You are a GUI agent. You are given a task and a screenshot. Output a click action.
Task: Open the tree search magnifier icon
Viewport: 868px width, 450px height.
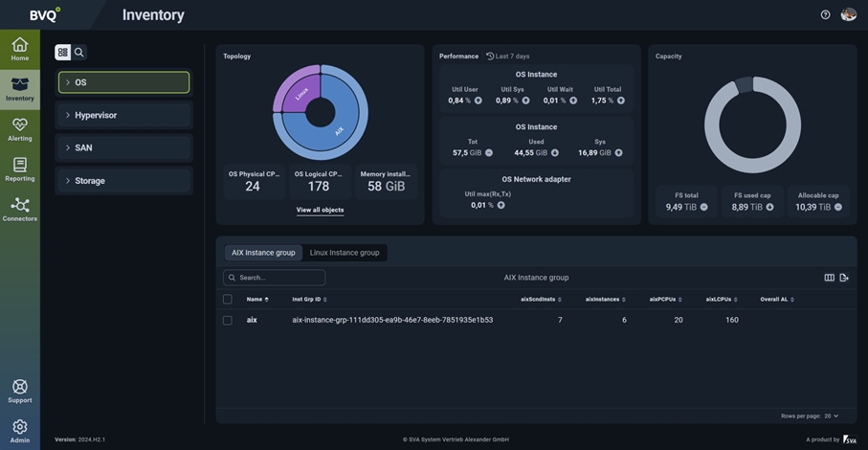point(79,53)
